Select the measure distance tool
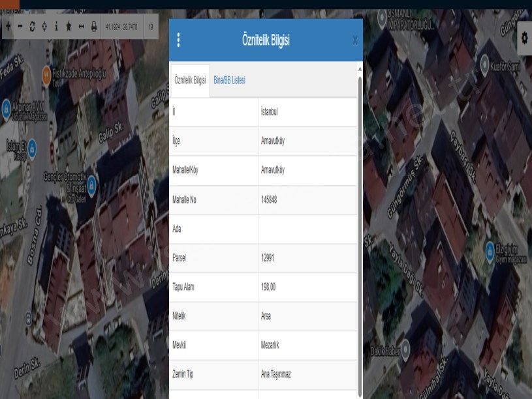The image size is (532, 399). pos(81,27)
